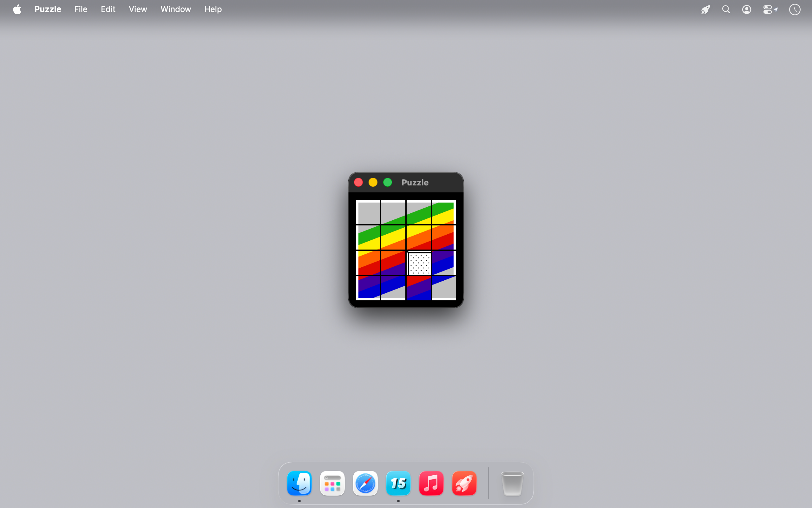Open the Apple menu
Screen dimensions: 812x508
click(x=17, y=10)
